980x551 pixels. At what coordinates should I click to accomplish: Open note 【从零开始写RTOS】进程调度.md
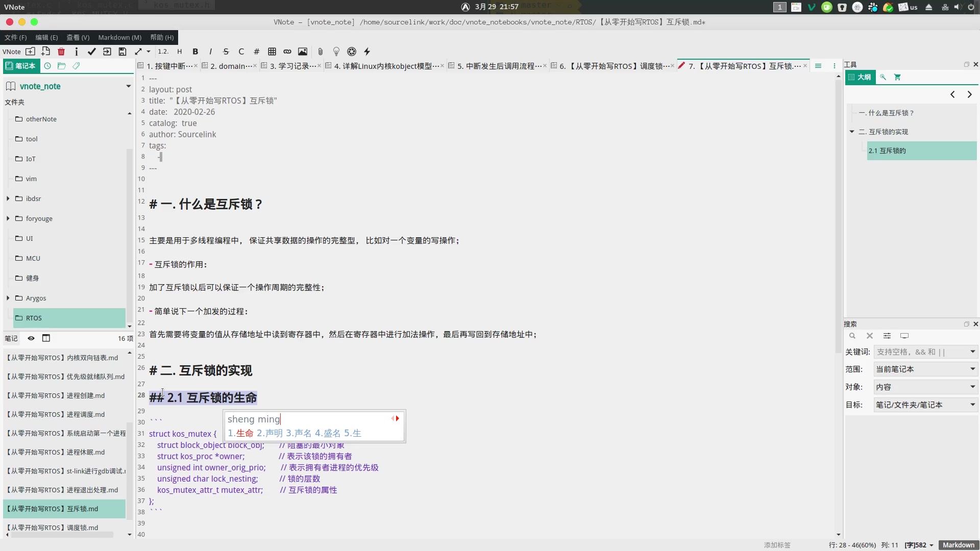click(x=64, y=414)
